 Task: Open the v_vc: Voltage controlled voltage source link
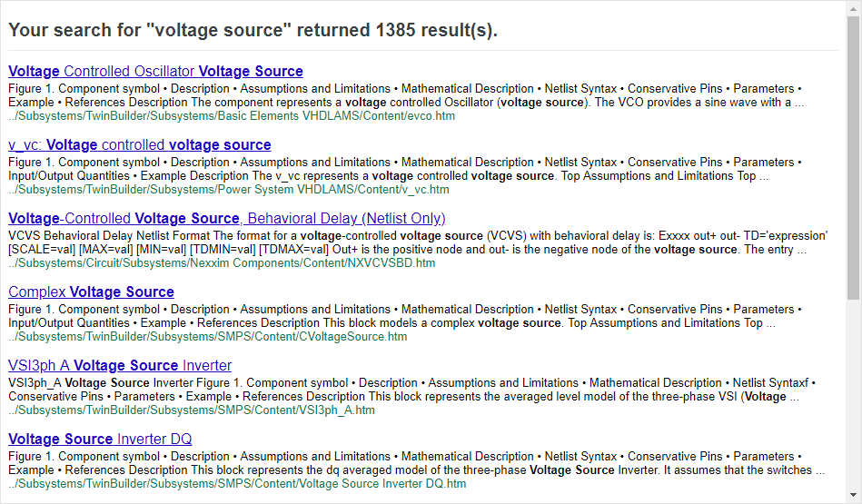pos(140,145)
